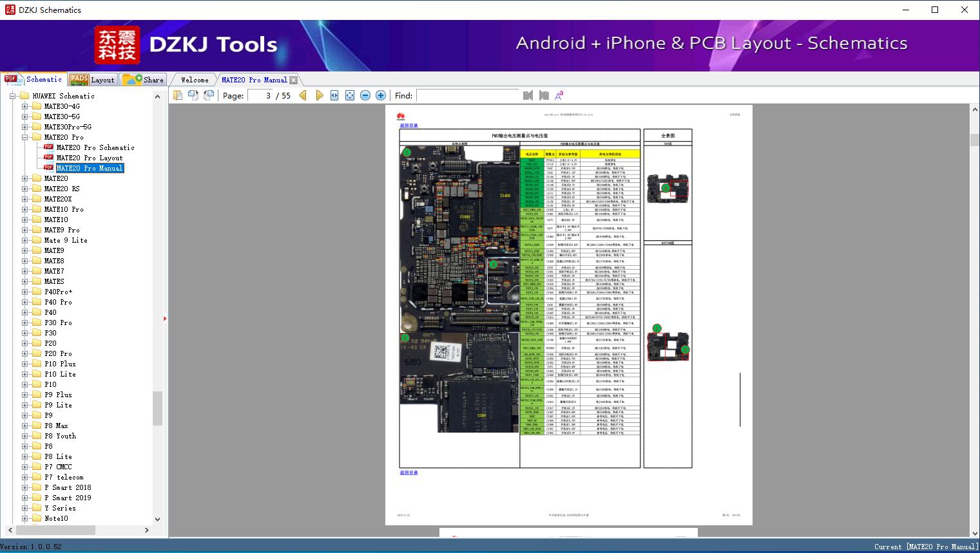980x553 pixels.
Task: Zoom out with the minus icon
Action: (365, 95)
